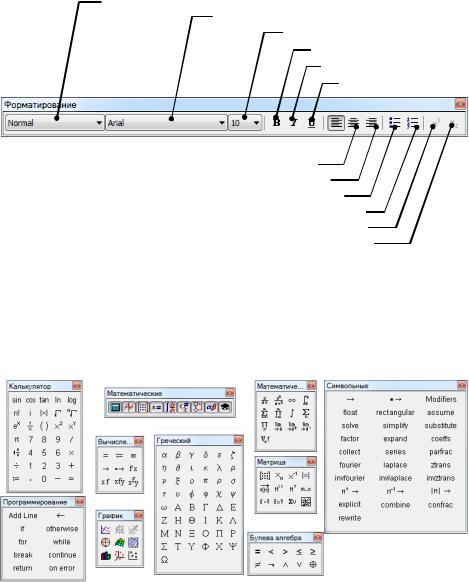Screen dimensions: 469x582
Task: Open the font size 10 dropdown
Action: 245,122
